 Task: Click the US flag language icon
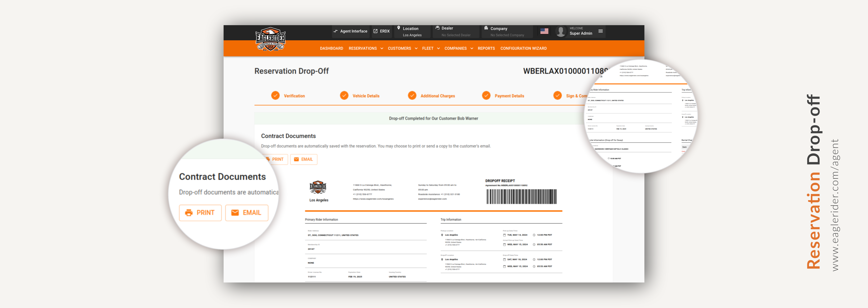coord(544,31)
